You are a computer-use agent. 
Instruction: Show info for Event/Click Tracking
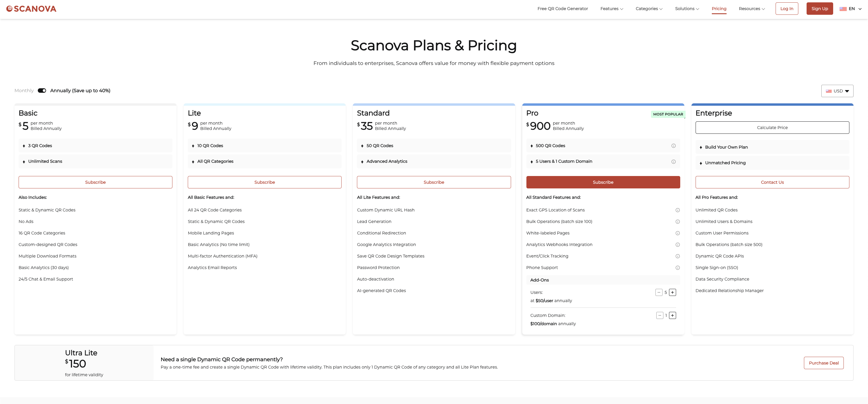677,256
